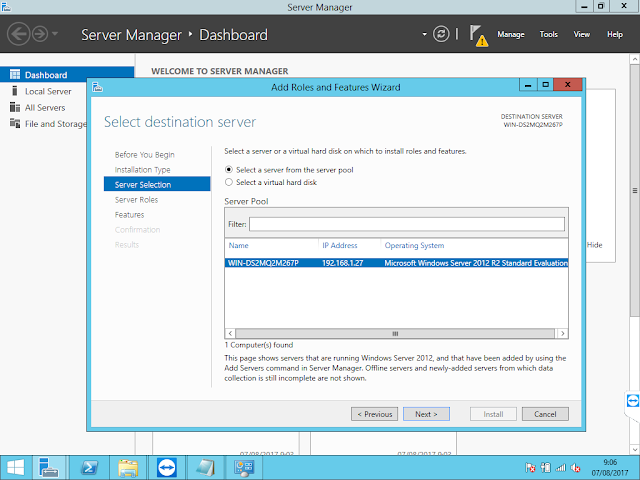640x480 pixels.
Task: Open the control panel taskbar application icon
Action: click(244, 468)
